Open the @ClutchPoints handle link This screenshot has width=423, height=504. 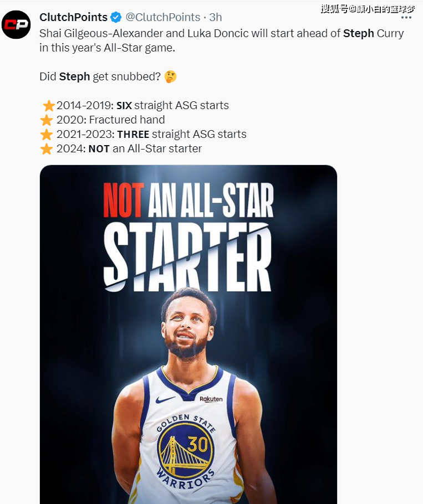pos(163,17)
